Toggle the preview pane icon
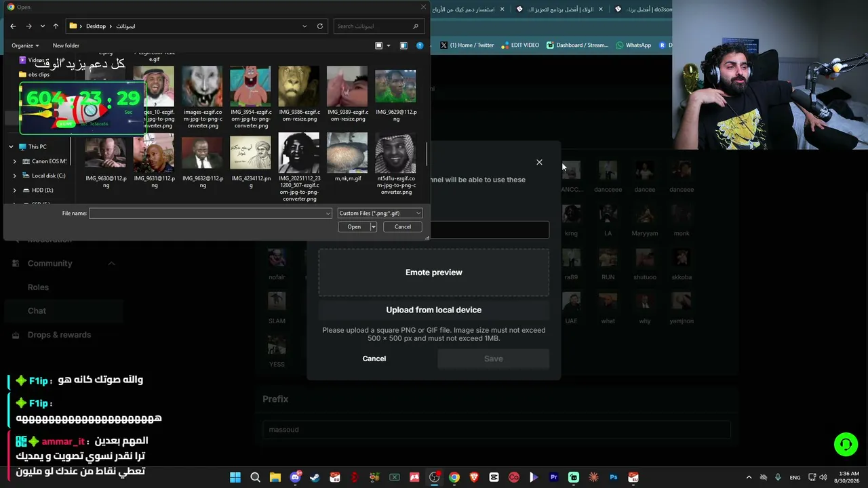 (x=403, y=45)
